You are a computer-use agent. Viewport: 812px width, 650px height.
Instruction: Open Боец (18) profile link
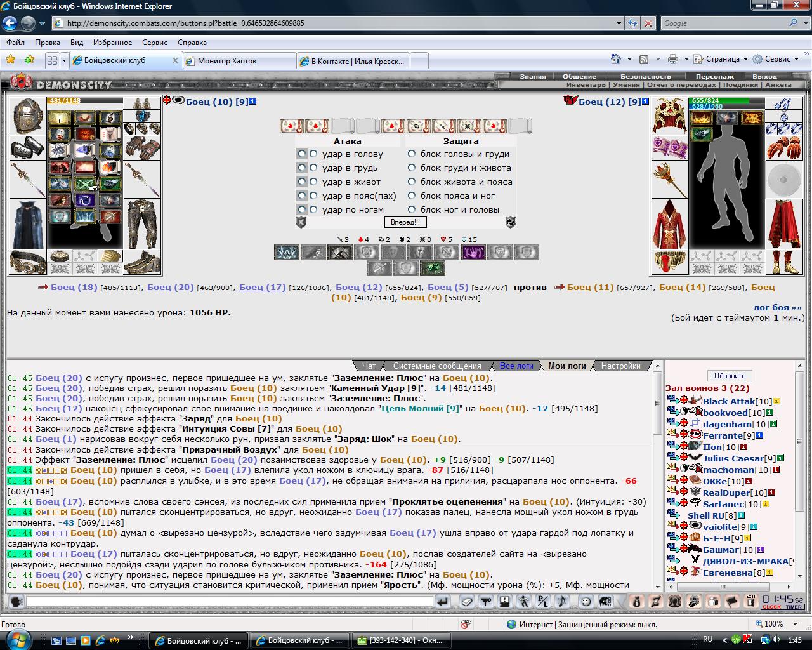(74, 287)
